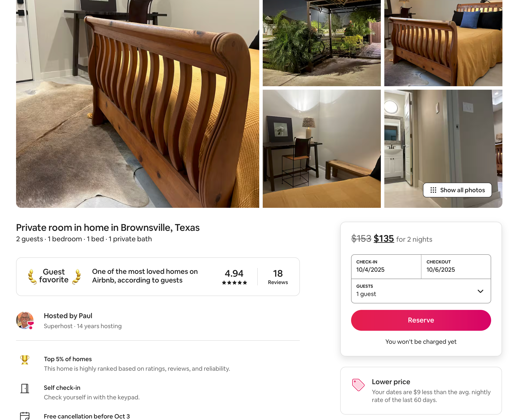Open the desk and lamp room photo
The image size is (525, 420).
[x=322, y=149]
